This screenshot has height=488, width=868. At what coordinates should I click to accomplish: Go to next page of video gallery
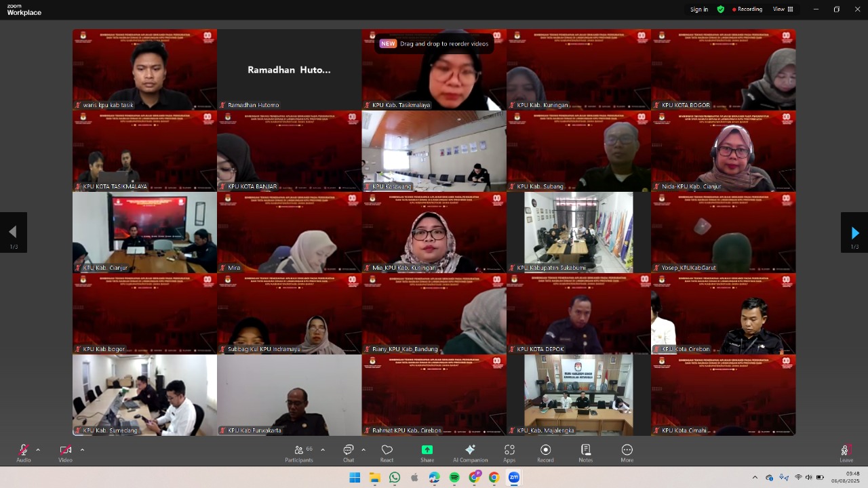tap(854, 233)
